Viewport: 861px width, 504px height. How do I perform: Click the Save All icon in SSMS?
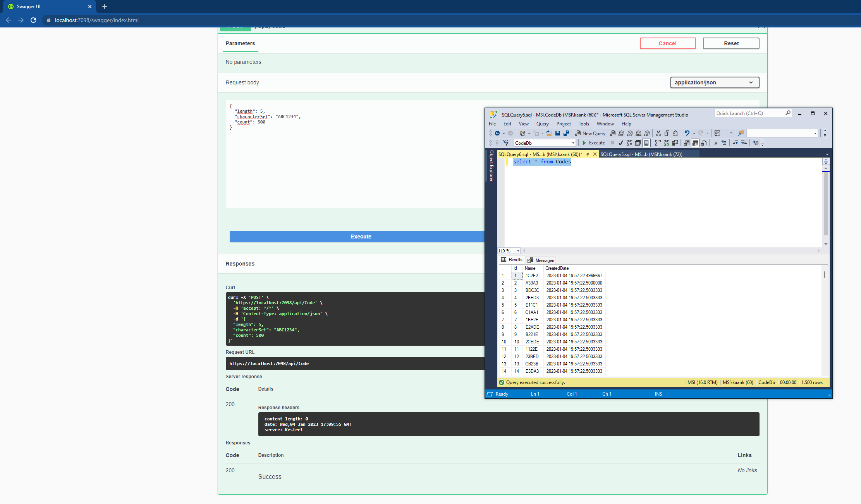pos(566,133)
